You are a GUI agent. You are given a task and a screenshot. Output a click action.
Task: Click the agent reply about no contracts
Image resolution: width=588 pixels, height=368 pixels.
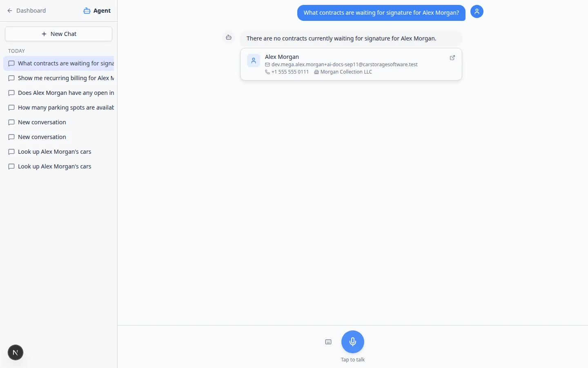pos(351,38)
